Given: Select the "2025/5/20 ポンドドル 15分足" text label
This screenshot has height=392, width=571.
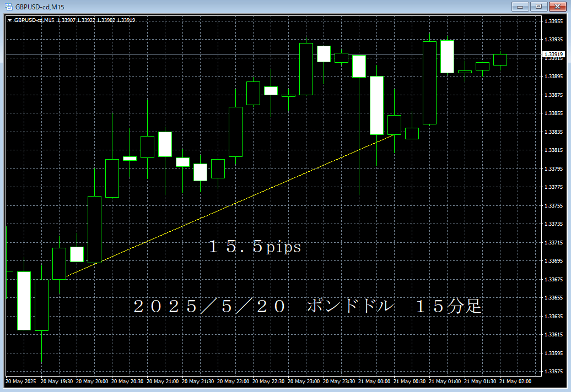Looking at the screenshot, I should [308, 307].
